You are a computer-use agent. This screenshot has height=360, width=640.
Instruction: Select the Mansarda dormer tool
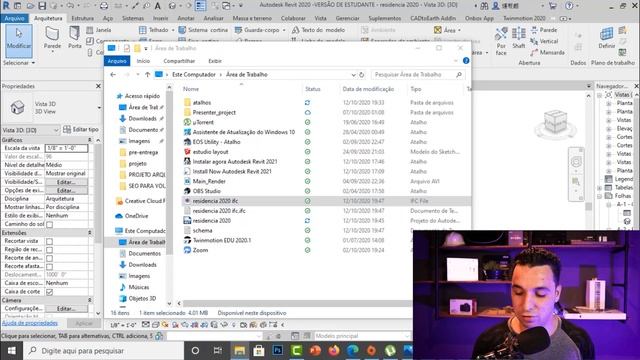(x=548, y=52)
